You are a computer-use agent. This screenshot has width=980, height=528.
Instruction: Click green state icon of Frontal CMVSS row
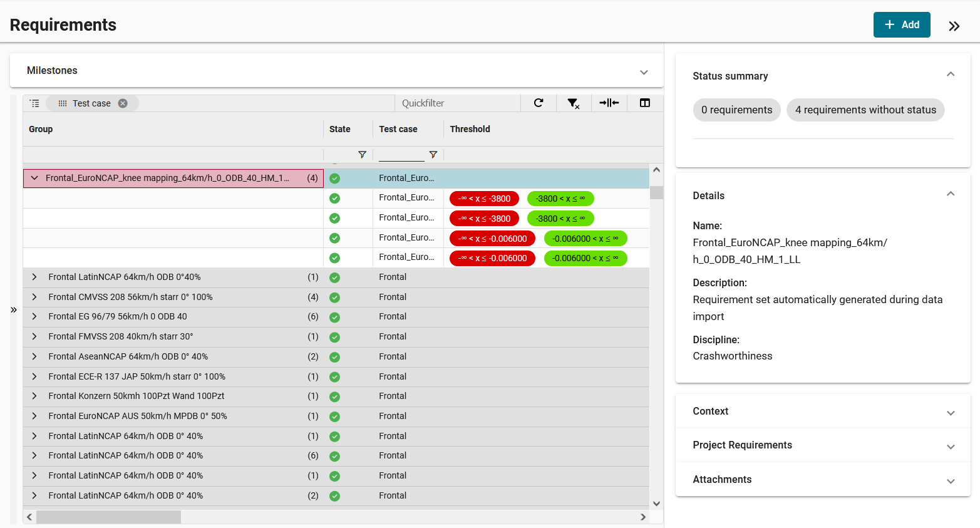pos(334,298)
